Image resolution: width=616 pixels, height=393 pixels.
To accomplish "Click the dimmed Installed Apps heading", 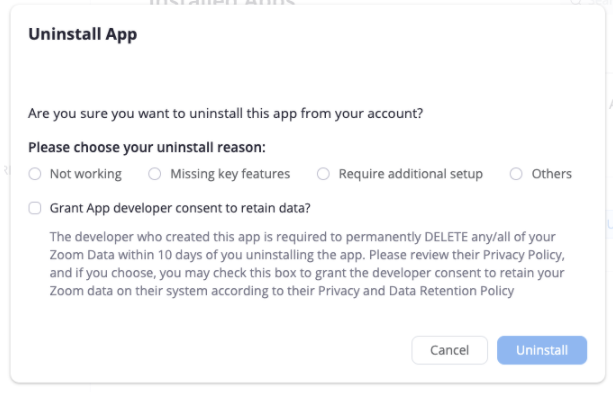I will point(222,3).
